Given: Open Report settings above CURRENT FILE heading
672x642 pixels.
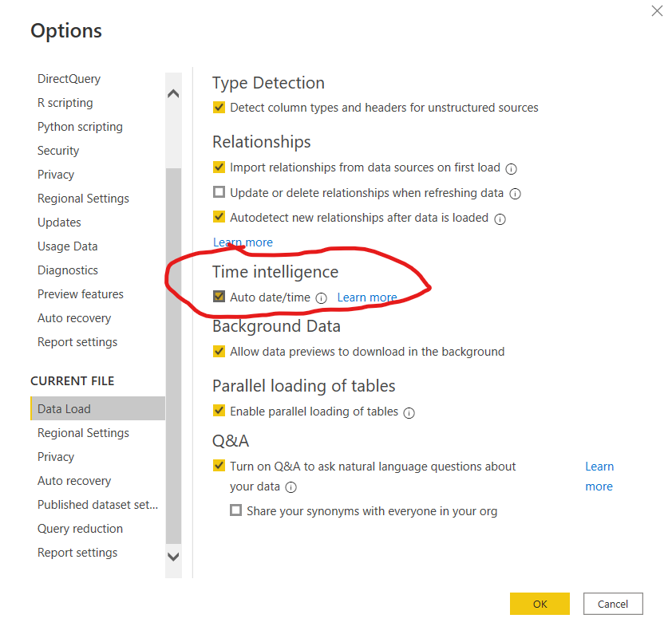Looking at the screenshot, I should (x=77, y=343).
